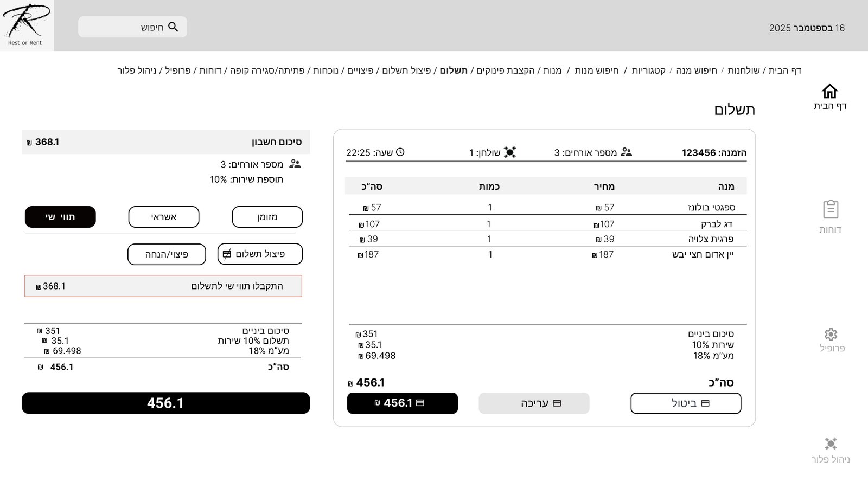The width and height of the screenshot is (868, 488).
Task: Open the profile gear icon
Action: coord(831,334)
